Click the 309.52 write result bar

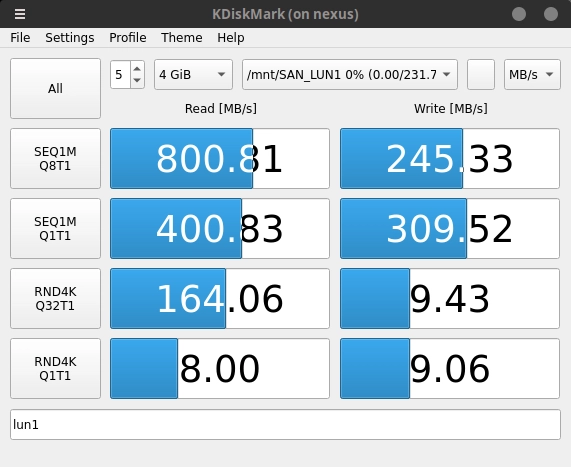click(450, 228)
